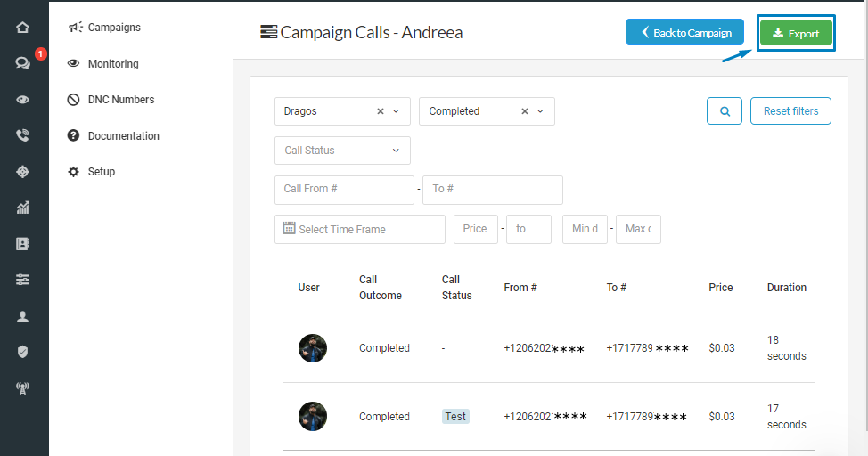Open the analytics chart sidebar icon
The width and height of the screenshot is (868, 456).
click(x=23, y=208)
